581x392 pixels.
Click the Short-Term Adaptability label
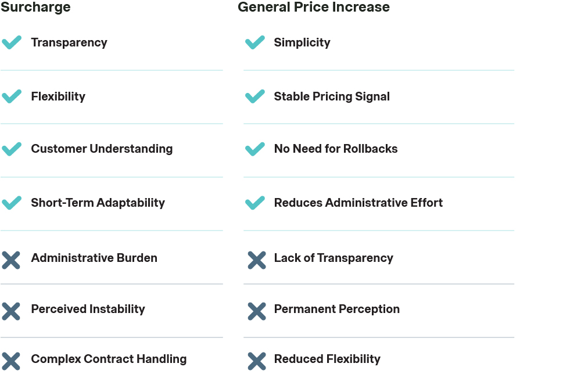coord(98,203)
